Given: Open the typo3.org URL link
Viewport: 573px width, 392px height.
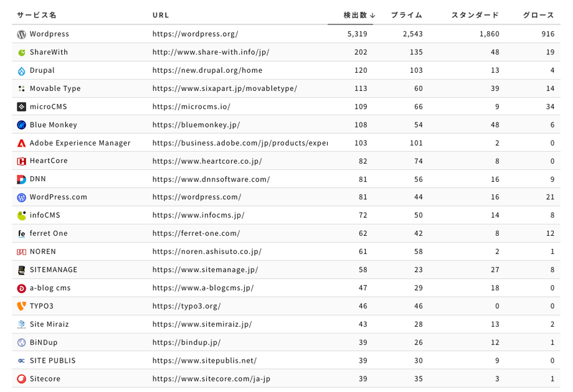Looking at the screenshot, I should coord(186,306).
